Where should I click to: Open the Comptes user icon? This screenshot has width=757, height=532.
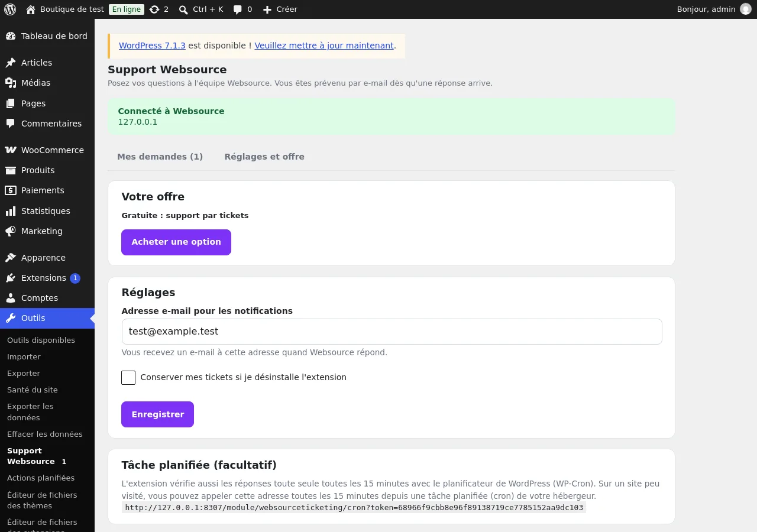[x=11, y=298]
